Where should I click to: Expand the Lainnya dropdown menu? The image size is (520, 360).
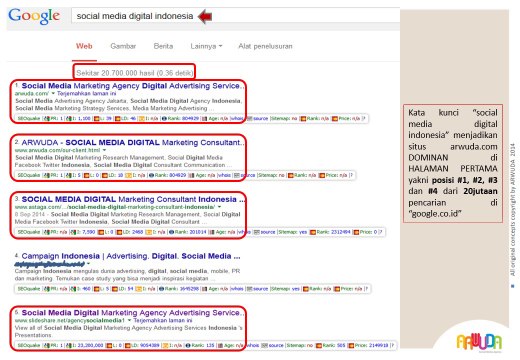pos(206,46)
